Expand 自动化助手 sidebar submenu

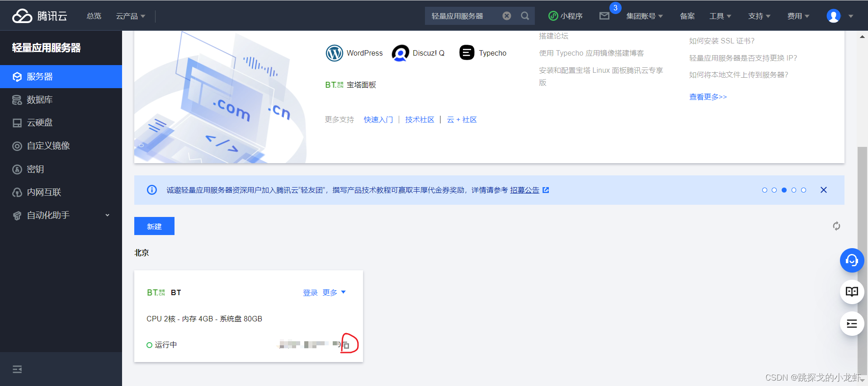(x=61, y=215)
